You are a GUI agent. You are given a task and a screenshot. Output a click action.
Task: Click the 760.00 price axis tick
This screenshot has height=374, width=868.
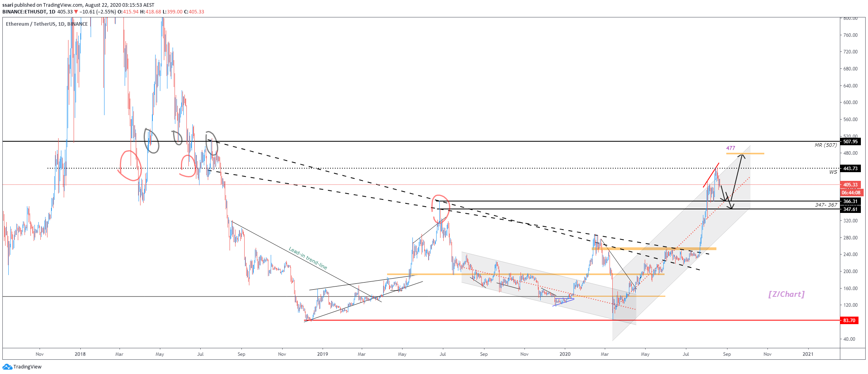(x=851, y=35)
